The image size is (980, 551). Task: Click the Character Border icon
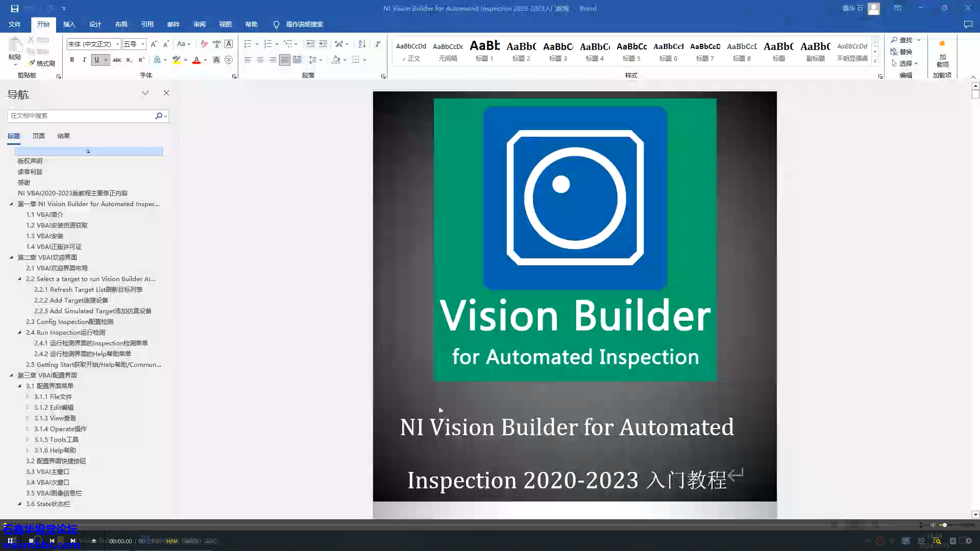[229, 44]
